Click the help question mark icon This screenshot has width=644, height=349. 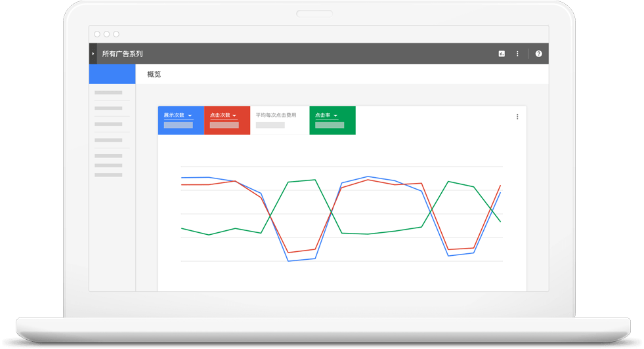click(539, 54)
